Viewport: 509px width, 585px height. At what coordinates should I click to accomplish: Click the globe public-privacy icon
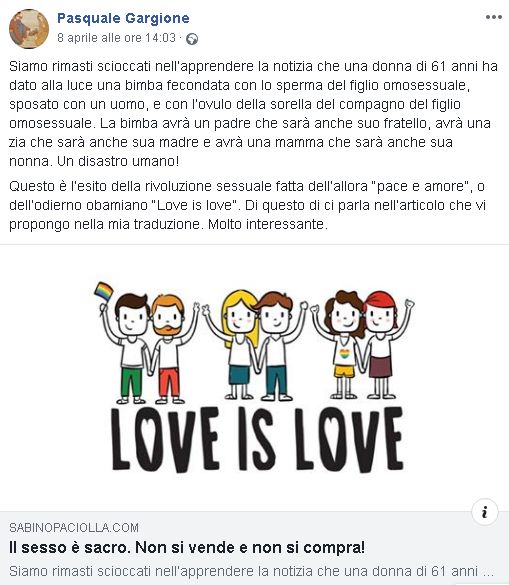click(x=192, y=39)
